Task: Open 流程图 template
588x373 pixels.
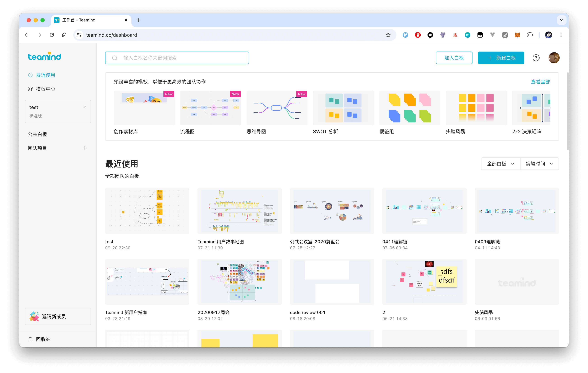Action: click(210, 108)
